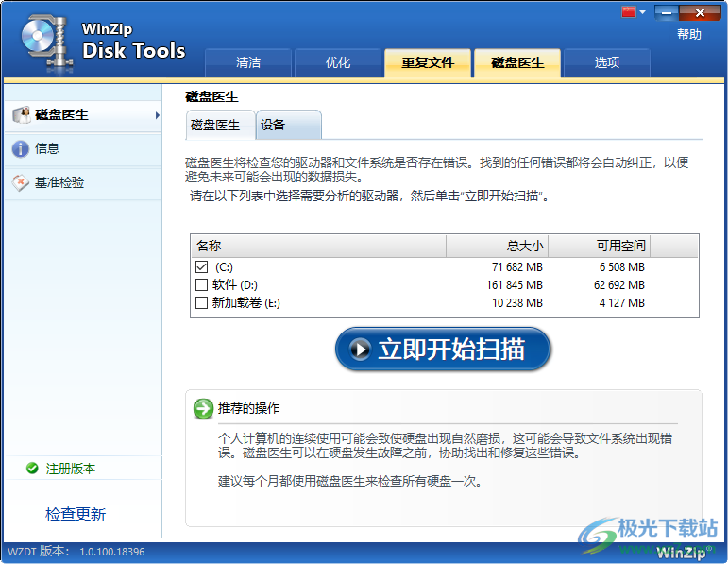Viewport: 728px width, 564px height.
Task: Click the green arrow 推荐的操作 icon
Action: tap(203, 409)
